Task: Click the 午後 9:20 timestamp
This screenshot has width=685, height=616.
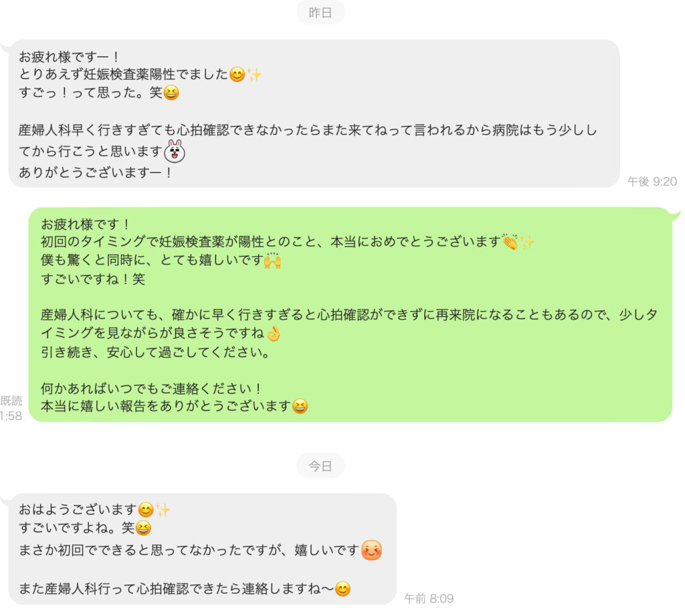Action: coord(652,181)
